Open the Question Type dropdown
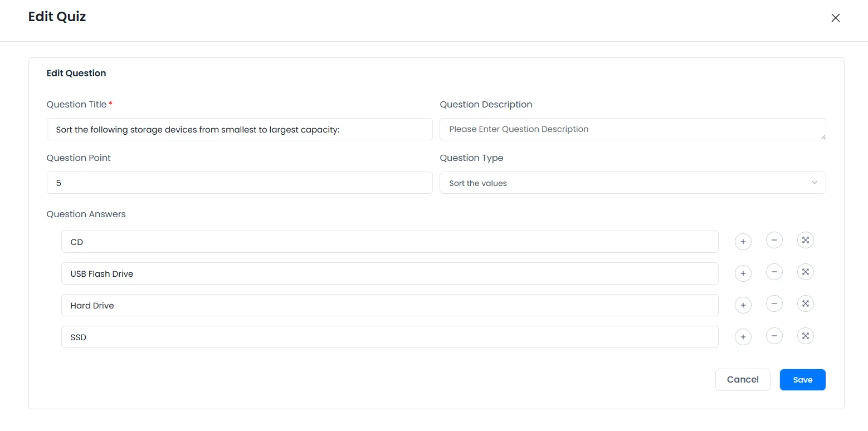868x431 pixels. 632,183
